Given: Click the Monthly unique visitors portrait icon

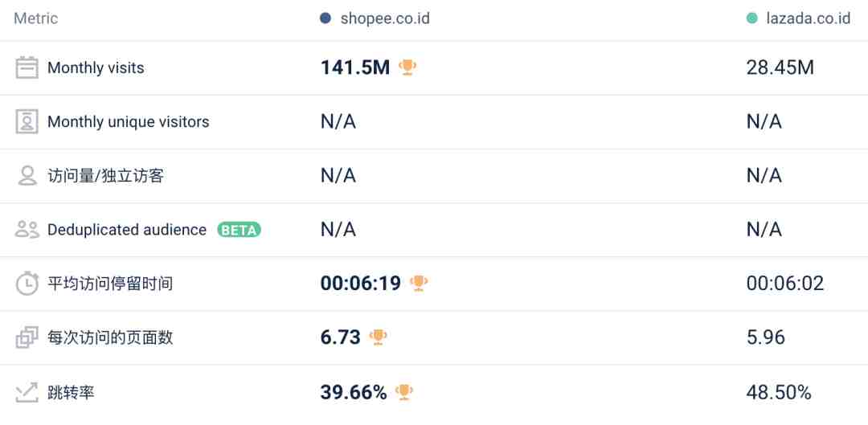Looking at the screenshot, I should [27, 122].
